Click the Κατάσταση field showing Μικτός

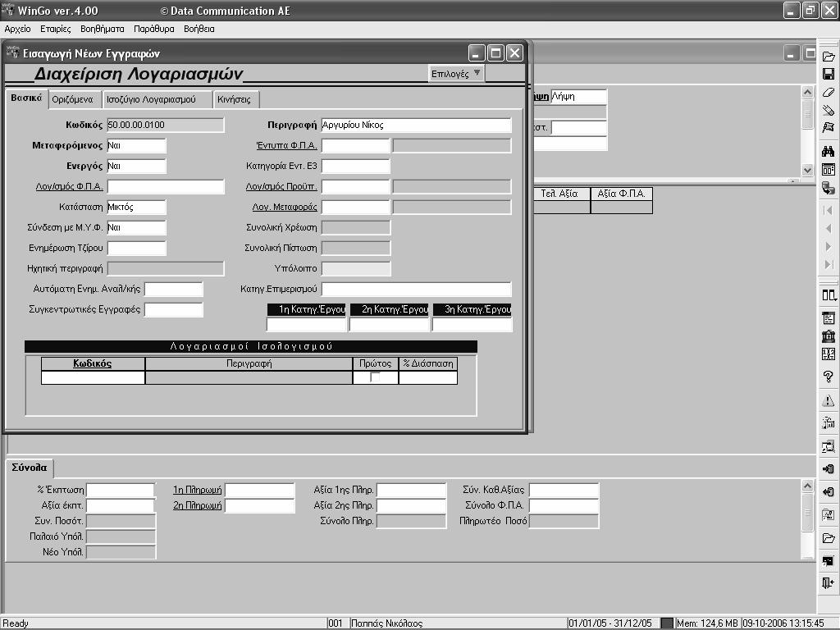point(137,207)
